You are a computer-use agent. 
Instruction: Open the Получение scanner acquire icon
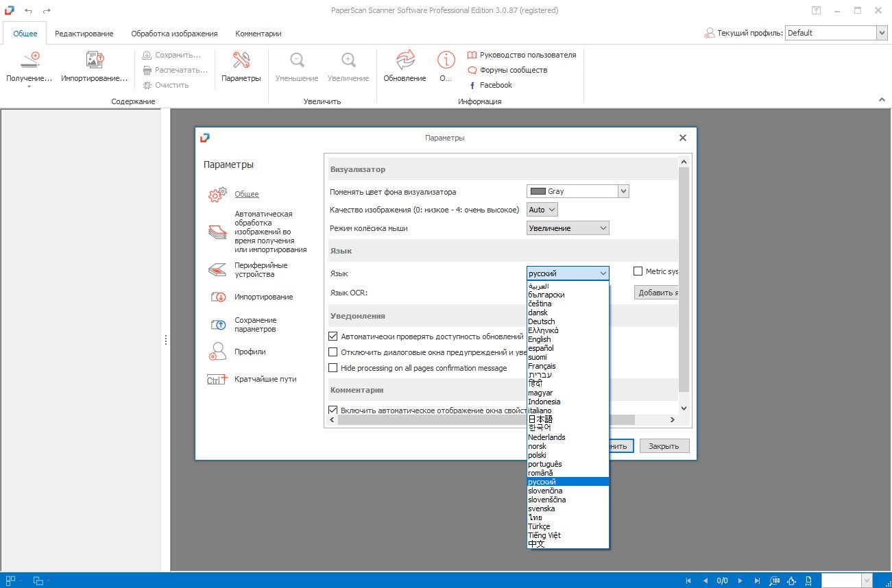pos(29,60)
